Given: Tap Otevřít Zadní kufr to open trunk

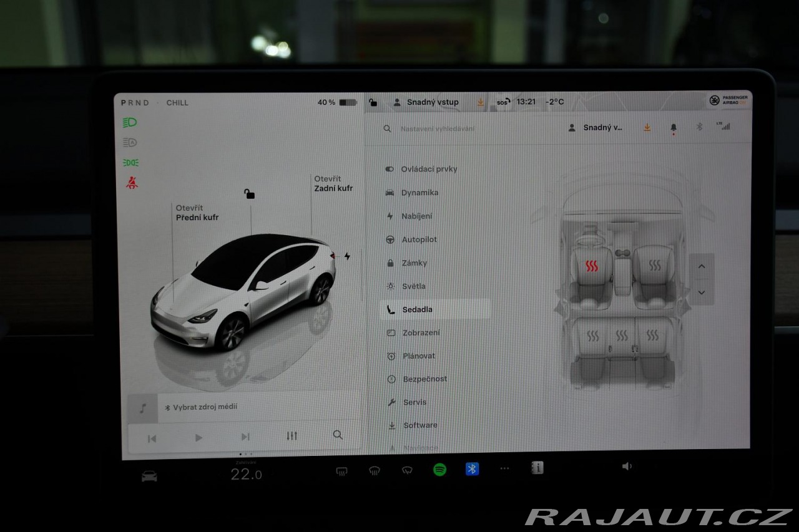Looking at the screenshot, I should pos(333,183).
